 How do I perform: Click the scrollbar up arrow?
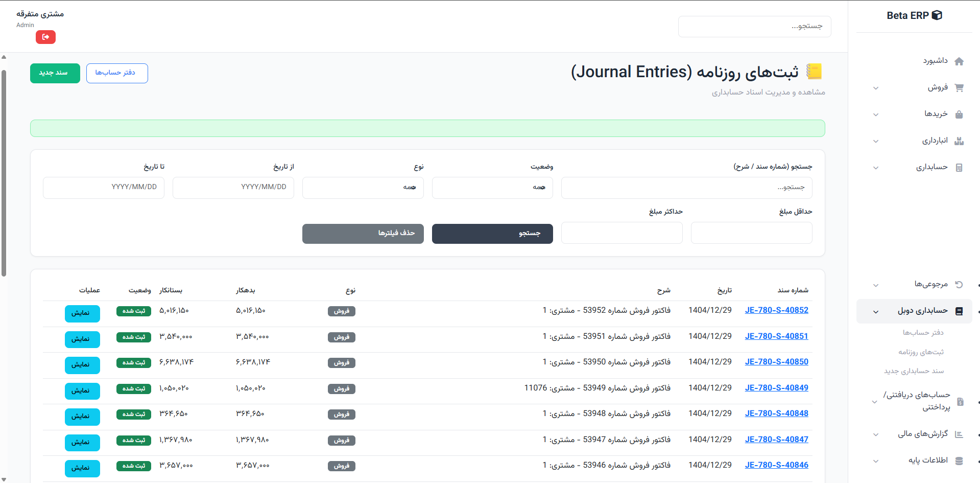[x=4, y=57]
